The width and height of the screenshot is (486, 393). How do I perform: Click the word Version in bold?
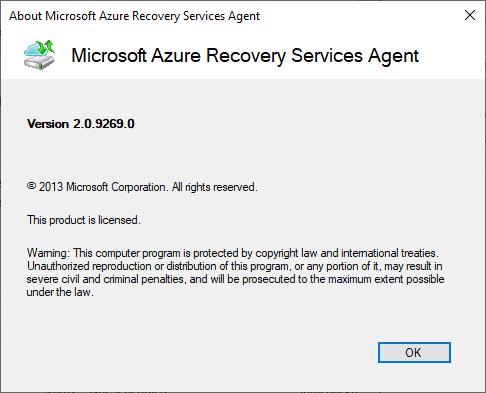(x=48, y=124)
